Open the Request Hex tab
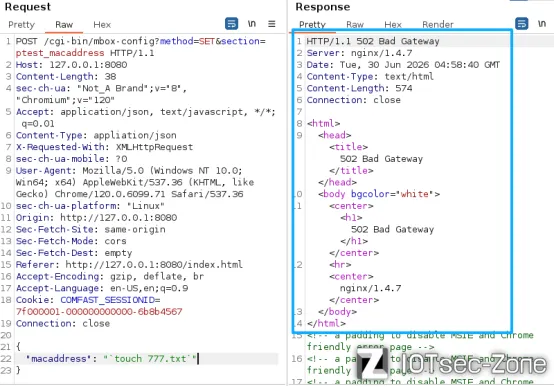The width and height of the screenshot is (554, 387). click(102, 25)
